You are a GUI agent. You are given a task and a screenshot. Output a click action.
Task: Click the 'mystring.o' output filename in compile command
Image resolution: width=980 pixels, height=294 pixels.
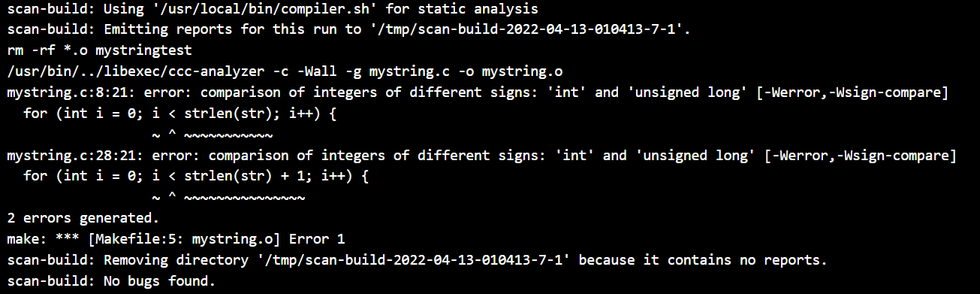point(522,73)
